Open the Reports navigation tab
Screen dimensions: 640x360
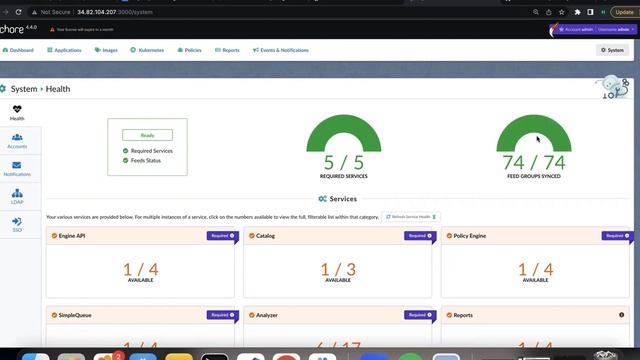[x=227, y=50]
